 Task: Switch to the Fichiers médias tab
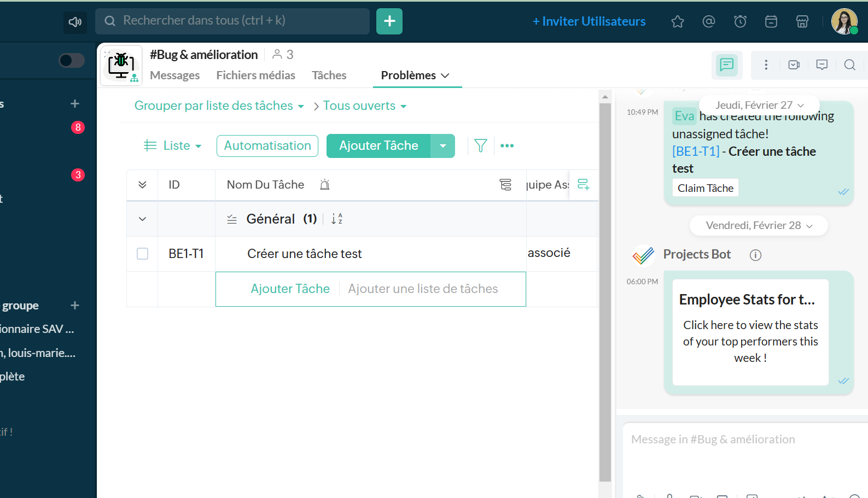(x=255, y=75)
